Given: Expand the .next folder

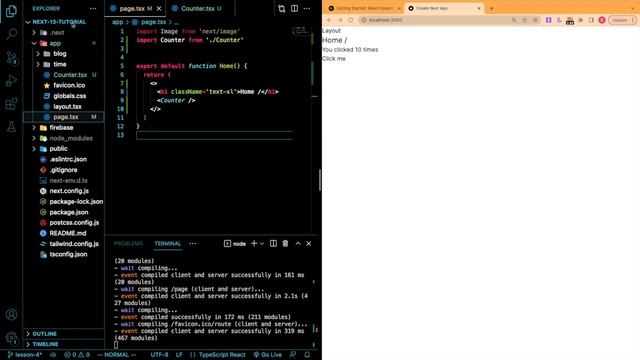Looking at the screenshot, I should pyautogui.click(x=34, y=32).
